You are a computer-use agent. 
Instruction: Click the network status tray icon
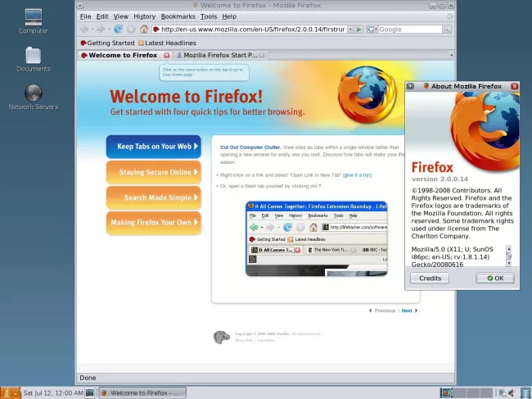point(503,393)
